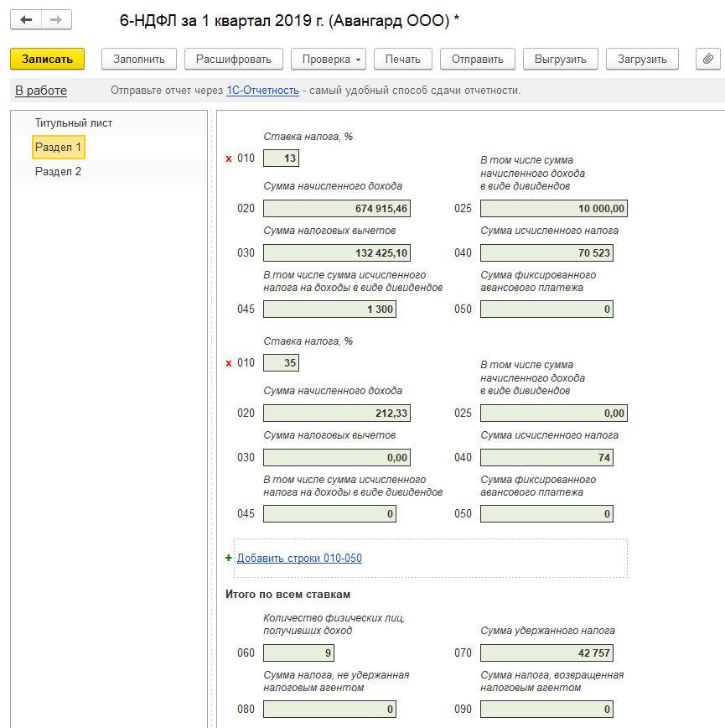Select the Раздел 1 section
Viewport: 725px width, 728px height.
tap(59, 148)
